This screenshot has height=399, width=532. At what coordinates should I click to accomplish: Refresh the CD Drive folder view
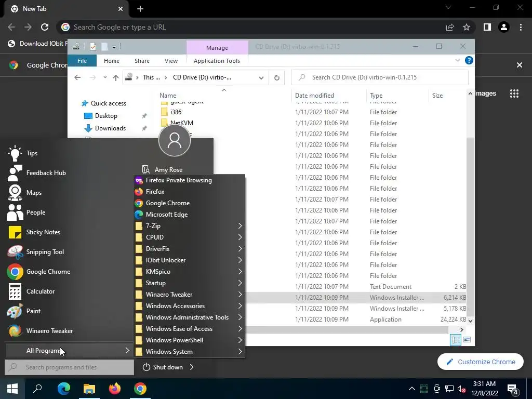pyautogui.click(x=277, y=78)
